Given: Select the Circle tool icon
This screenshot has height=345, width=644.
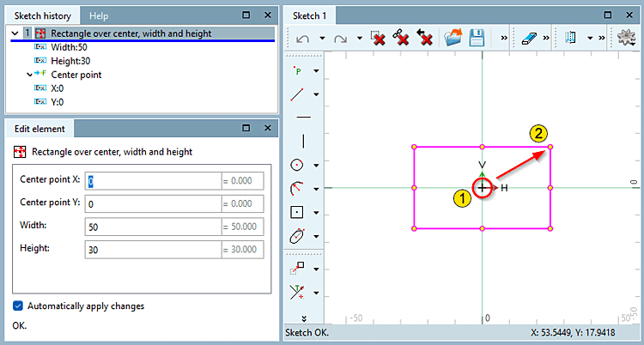Looking at the screenshot, I should tap(297, 165).
